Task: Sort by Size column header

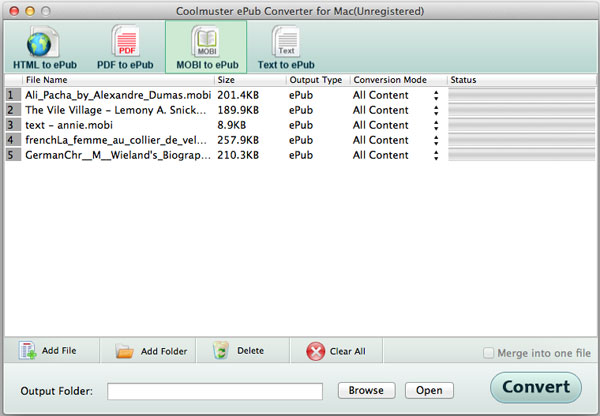Action: click(x=250, y=80)
